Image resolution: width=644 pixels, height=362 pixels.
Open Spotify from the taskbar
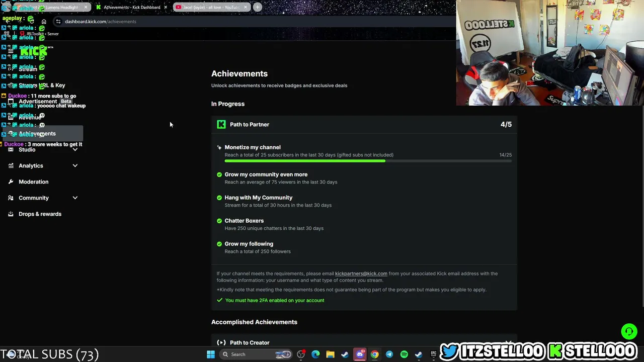404,354
